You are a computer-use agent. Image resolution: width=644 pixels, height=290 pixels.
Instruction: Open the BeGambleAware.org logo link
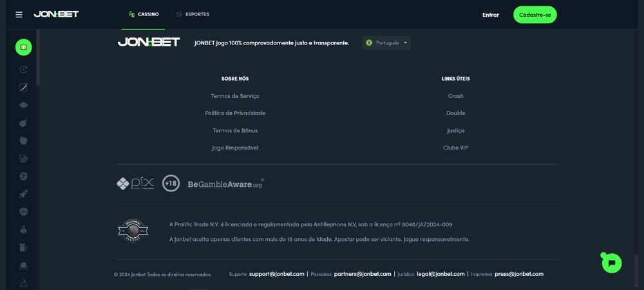(225, 184)
